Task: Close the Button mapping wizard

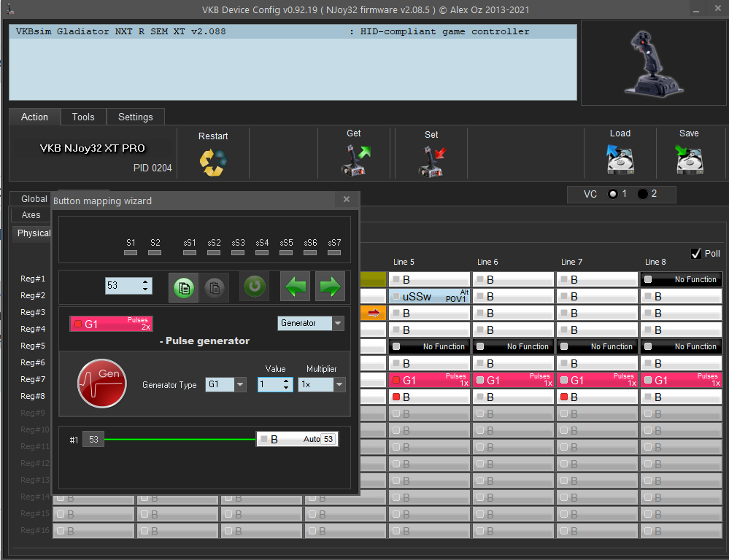Action: pos(347,199)
